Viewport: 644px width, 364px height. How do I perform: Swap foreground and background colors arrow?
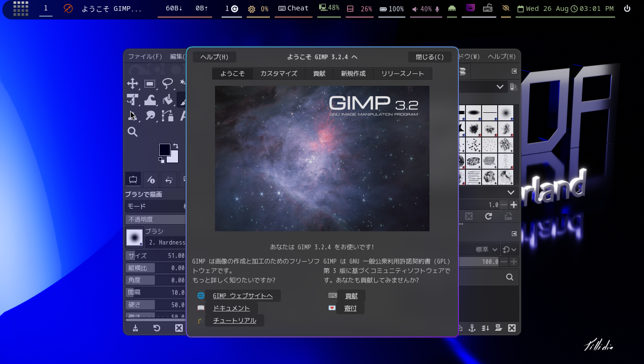(176, 146)
